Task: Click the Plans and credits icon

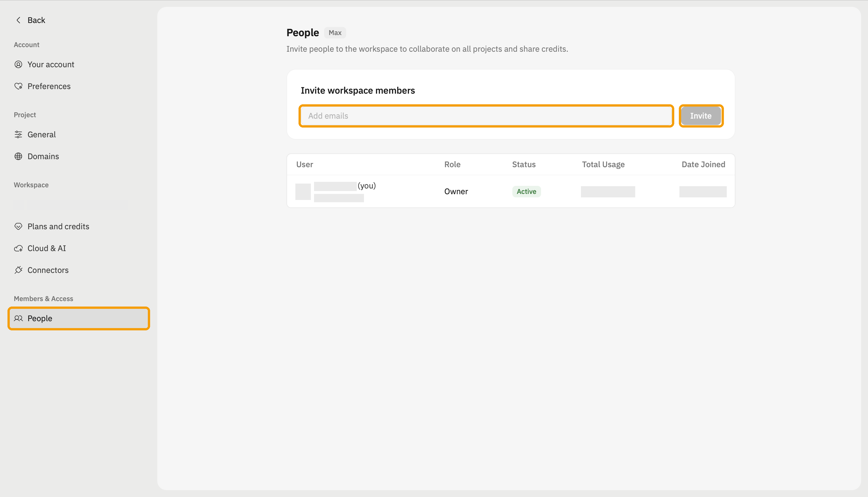Action: click(18, 226)
